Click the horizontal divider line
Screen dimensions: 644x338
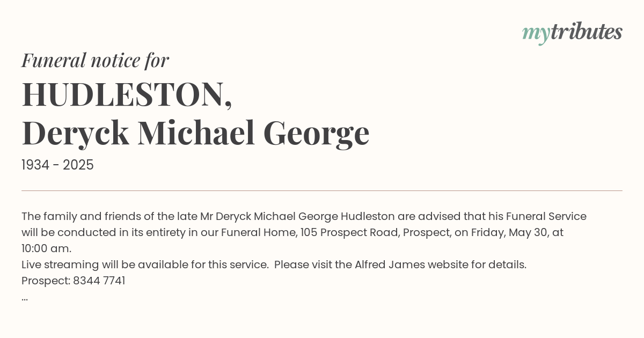(322, 190)
